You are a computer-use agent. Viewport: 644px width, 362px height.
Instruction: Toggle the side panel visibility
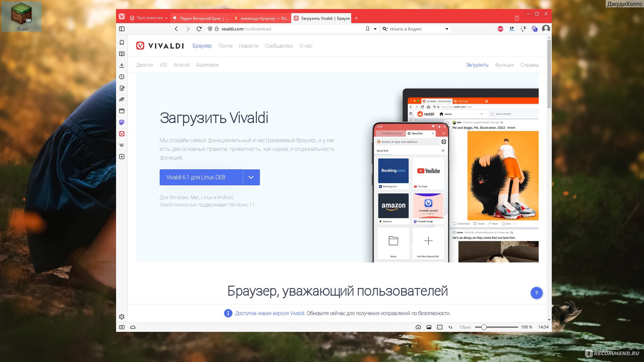point(122,29)
